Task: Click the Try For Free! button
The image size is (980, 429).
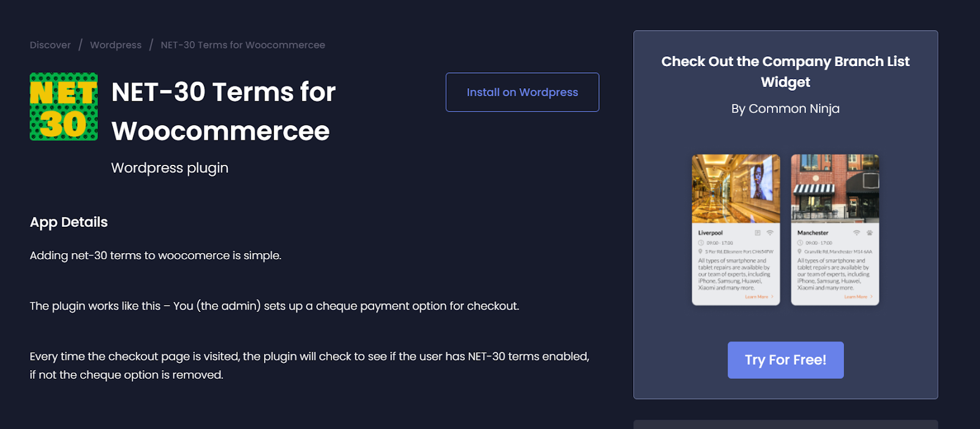Action: pos(786,360)
